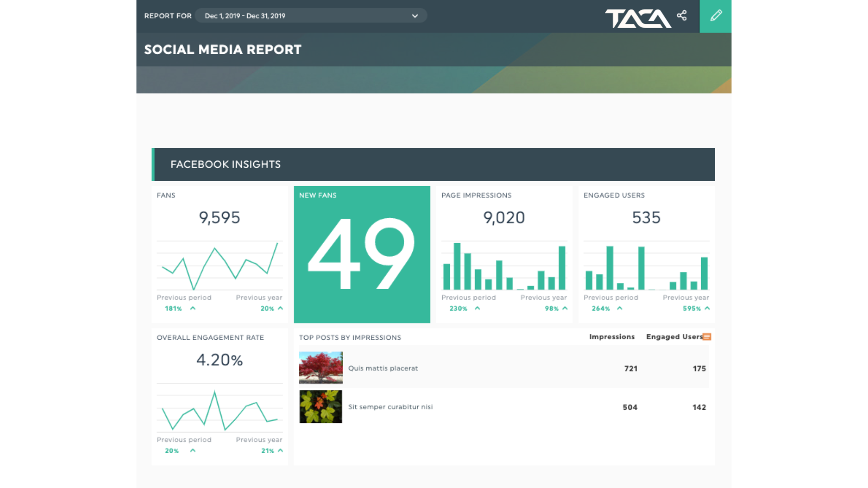Click the Fans line chart

pyautogui.click(x=220, y=266)
